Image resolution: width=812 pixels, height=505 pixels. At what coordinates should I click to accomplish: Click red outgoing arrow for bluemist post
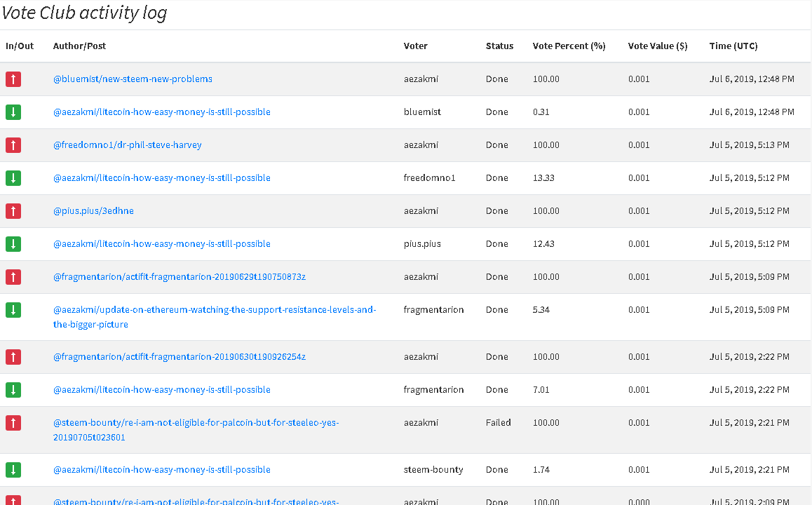[x=13, y=79]
